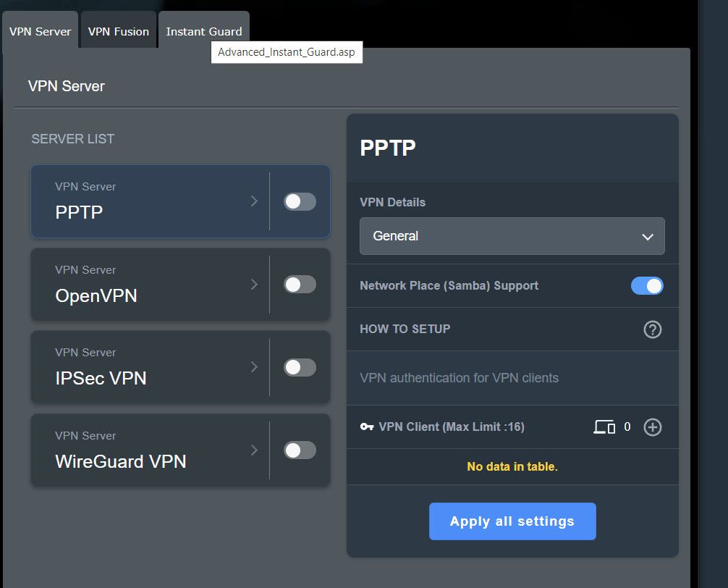728x588 pixels.
Task: Enable the WireGuard VPN toggle
Action: pyautogui.click(x=300, y=450)
